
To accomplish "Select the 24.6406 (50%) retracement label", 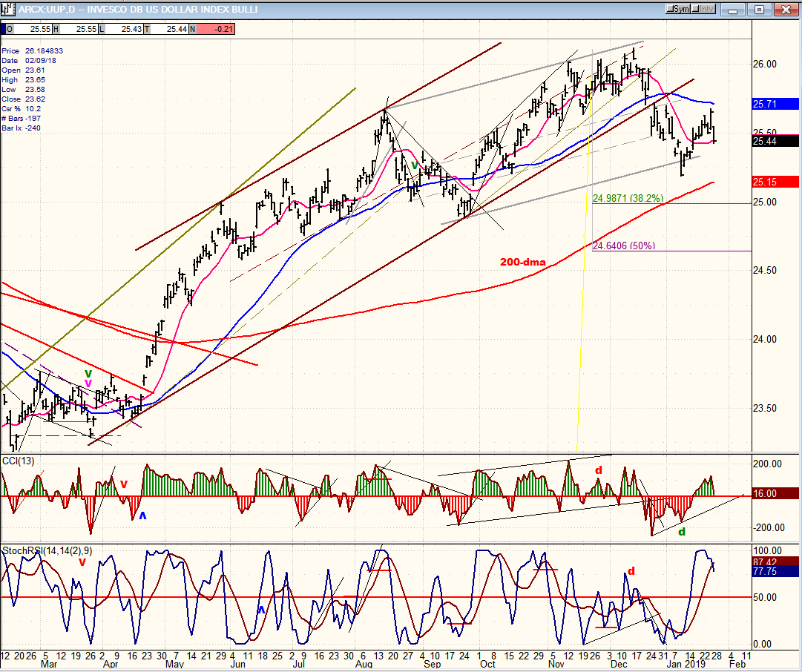I will point(624,246).
